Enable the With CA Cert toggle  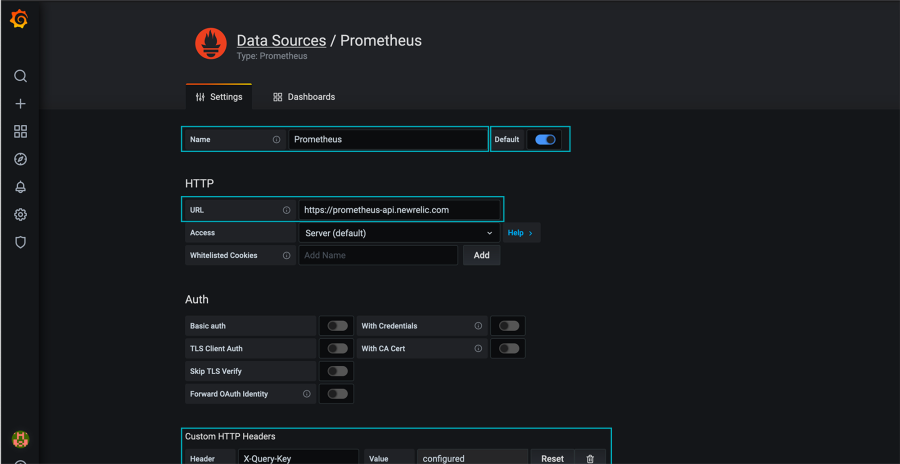point(509,348)
